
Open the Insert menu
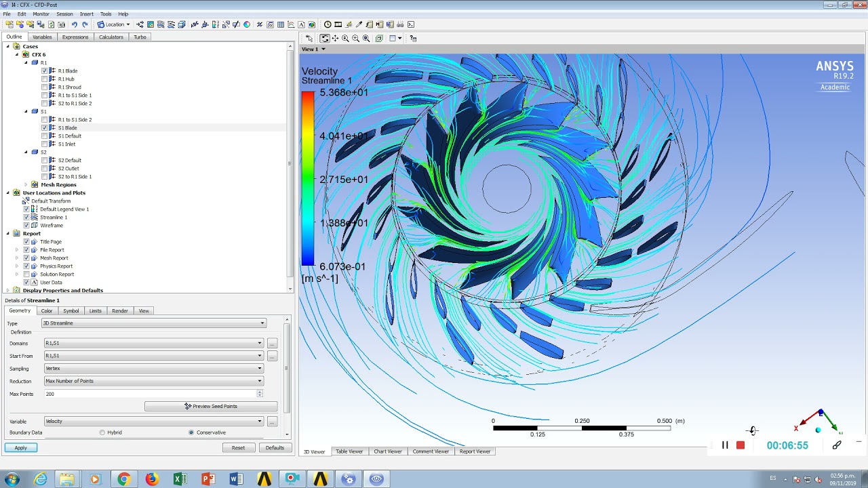87,14
